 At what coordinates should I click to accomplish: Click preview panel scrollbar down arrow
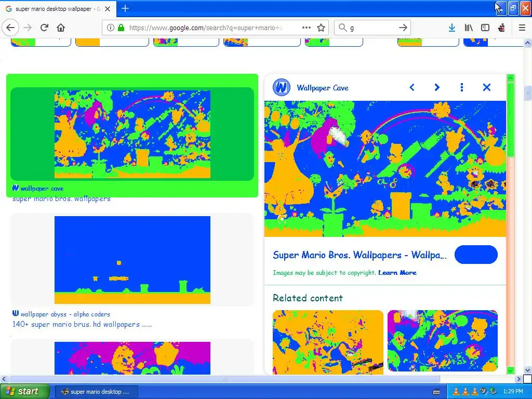510,370
